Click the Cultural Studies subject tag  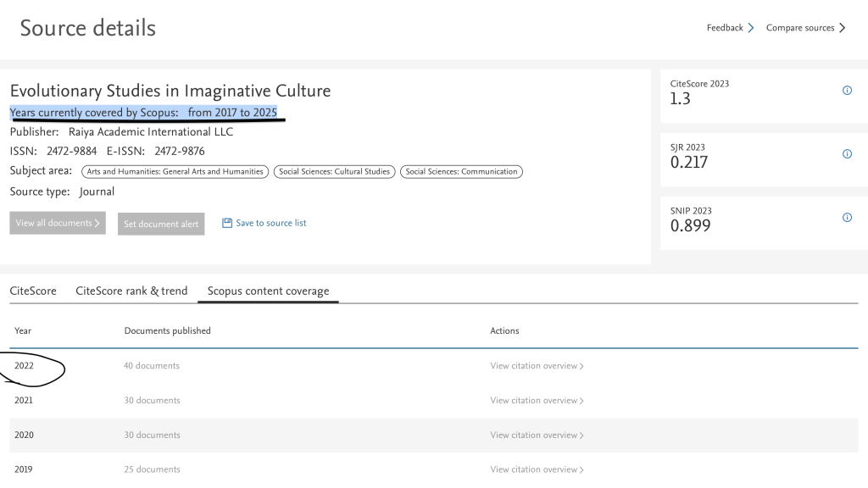(x=334, y=172)
